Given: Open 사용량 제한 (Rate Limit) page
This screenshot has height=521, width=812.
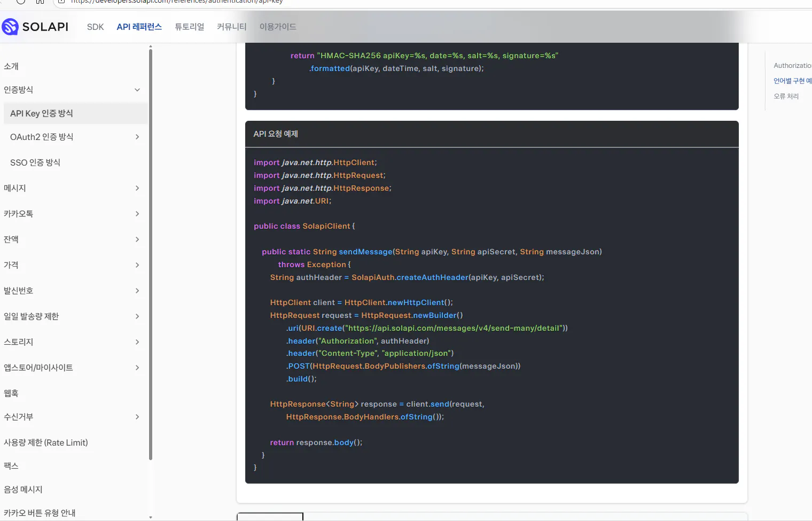Looking at the screenshot, I should click(x=46, y=442).
